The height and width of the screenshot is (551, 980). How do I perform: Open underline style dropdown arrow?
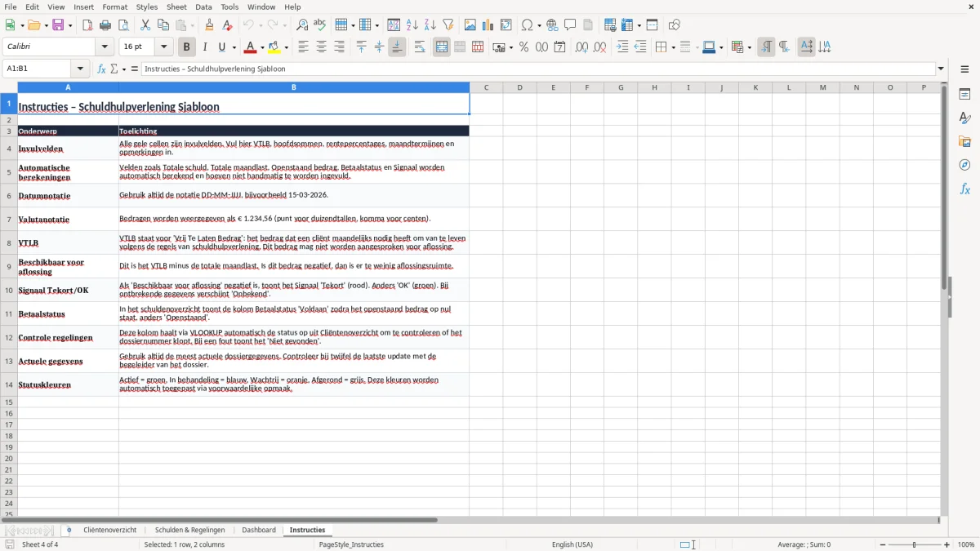[234, 47]
